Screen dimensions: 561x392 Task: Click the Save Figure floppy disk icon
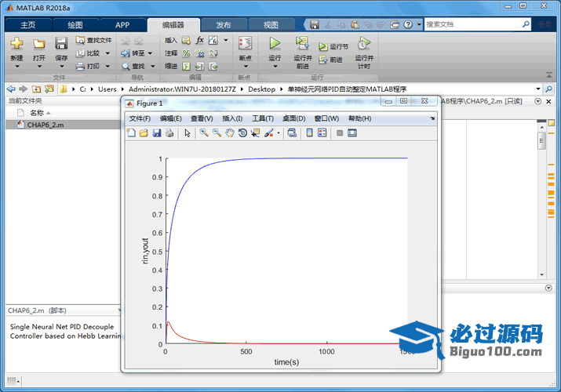coord(157,133)
